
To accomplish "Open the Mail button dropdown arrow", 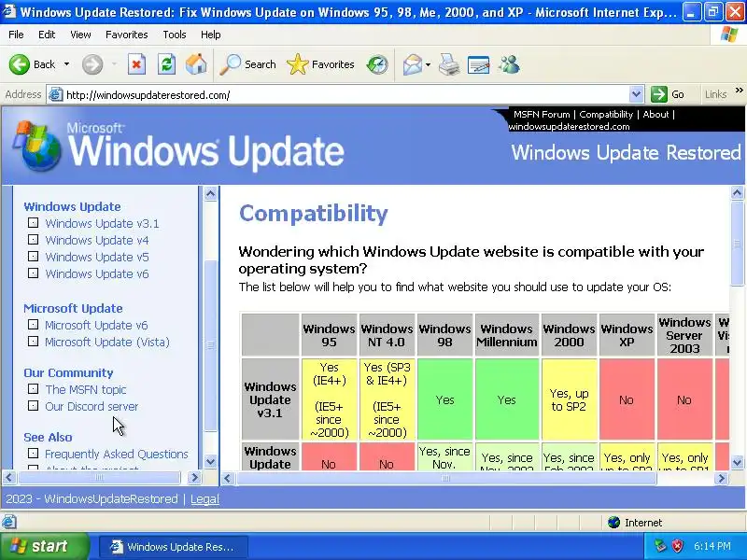I will coord(428,64).
